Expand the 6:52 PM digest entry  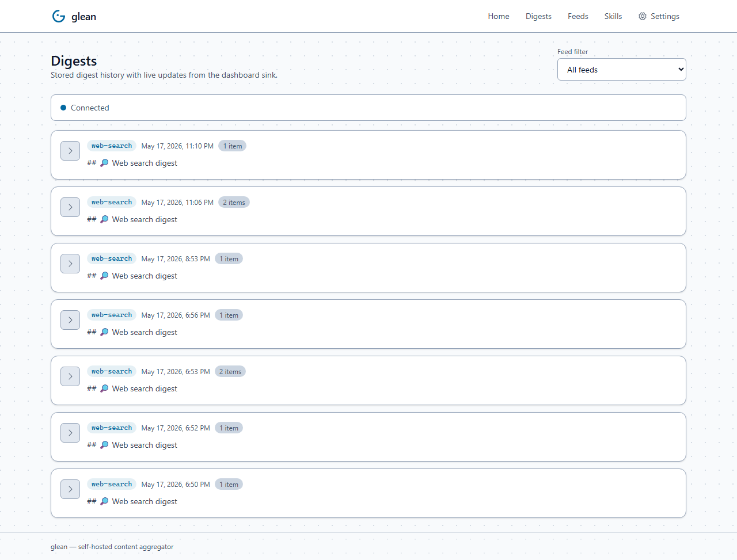(x=70, y=433)
